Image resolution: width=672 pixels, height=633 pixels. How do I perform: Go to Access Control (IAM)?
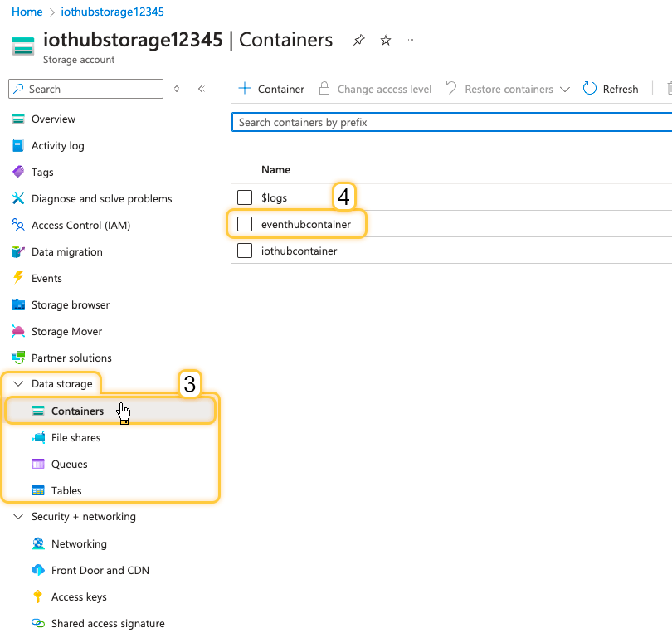(80, 225)
